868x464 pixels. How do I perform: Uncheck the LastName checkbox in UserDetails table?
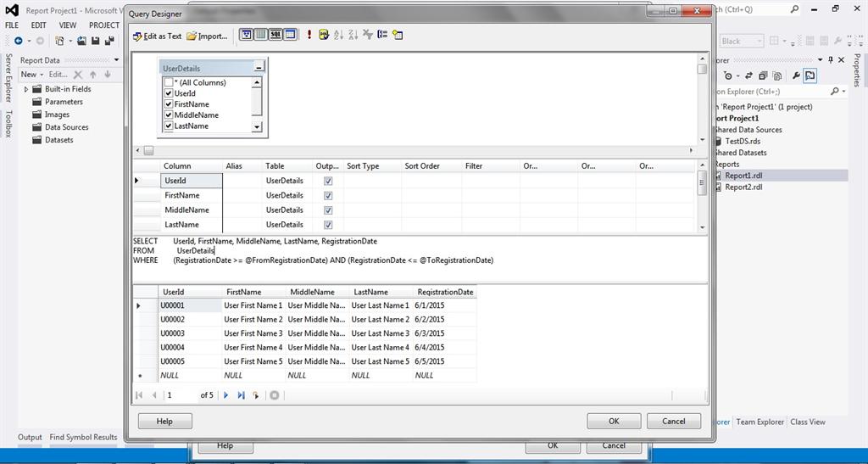tap(169, 126)
